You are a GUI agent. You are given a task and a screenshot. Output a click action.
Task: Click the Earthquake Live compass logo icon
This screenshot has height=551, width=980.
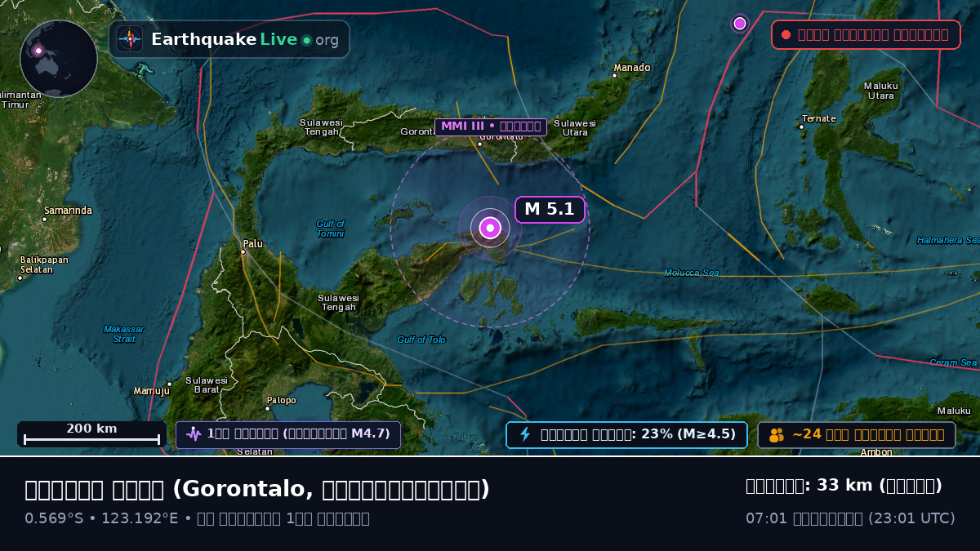[130, 39]
